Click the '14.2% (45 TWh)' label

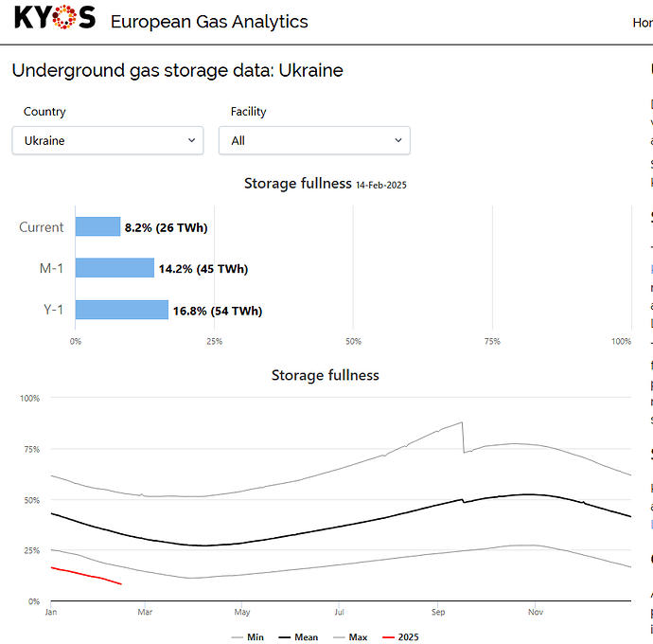pos(203,269)
